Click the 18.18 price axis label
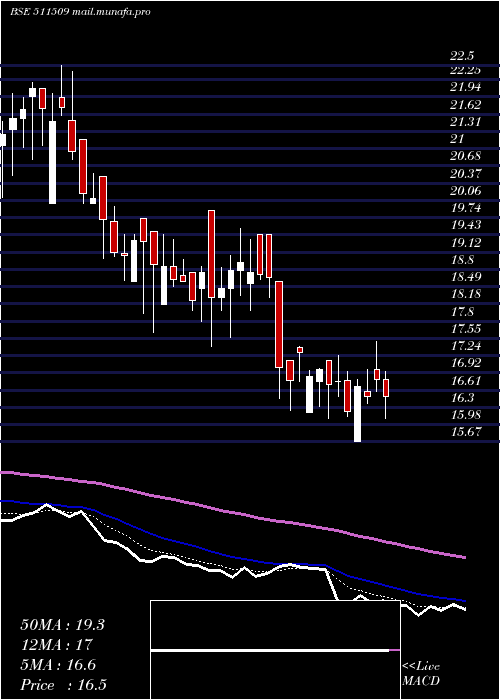The height and width of the screenshot is (700, 500). tap(465, 294)
